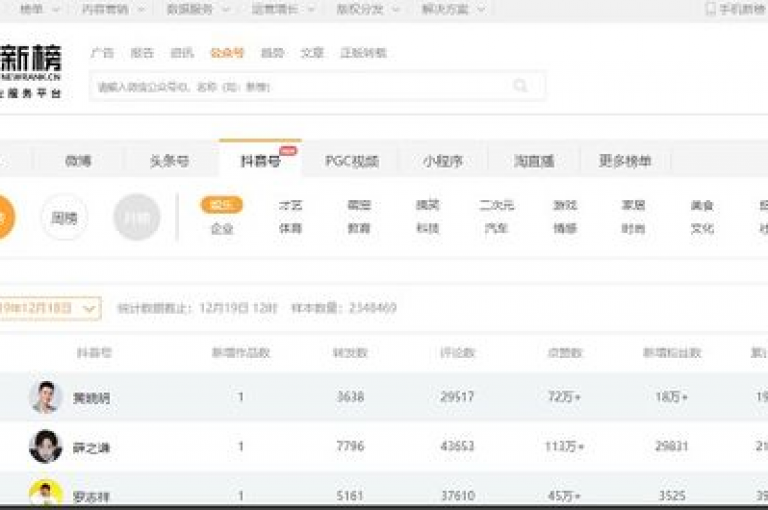768x510 pixels.
Task: Select the highlighted 公众号 search type
Action: pos(227,52)
